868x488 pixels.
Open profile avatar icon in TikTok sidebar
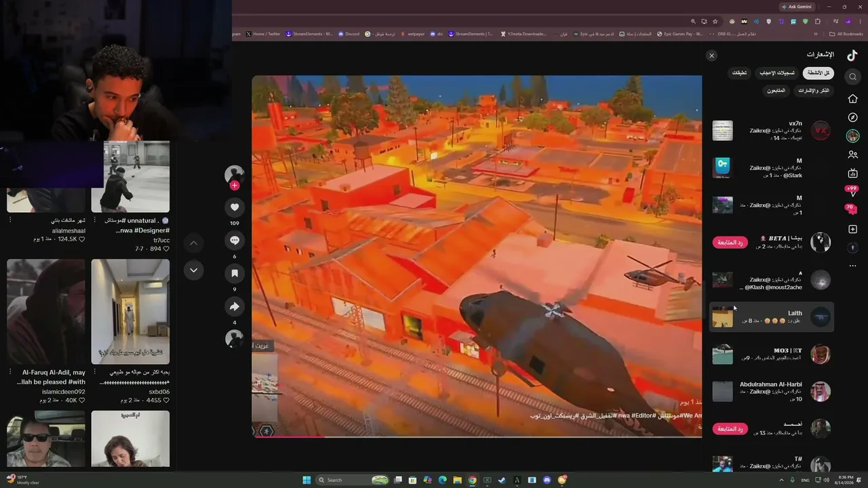tap(853, 136)
